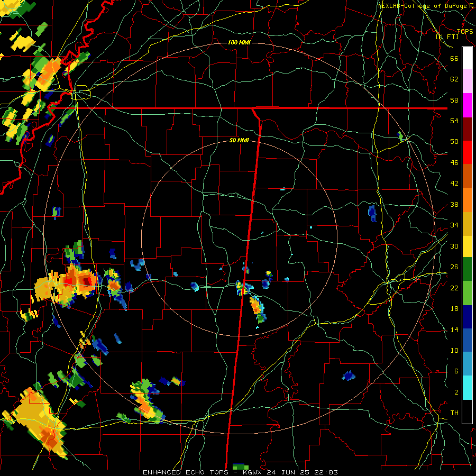This screenshot has height=476, width=476.
Task: Click the legend value 2
Action: coord(456,392)
